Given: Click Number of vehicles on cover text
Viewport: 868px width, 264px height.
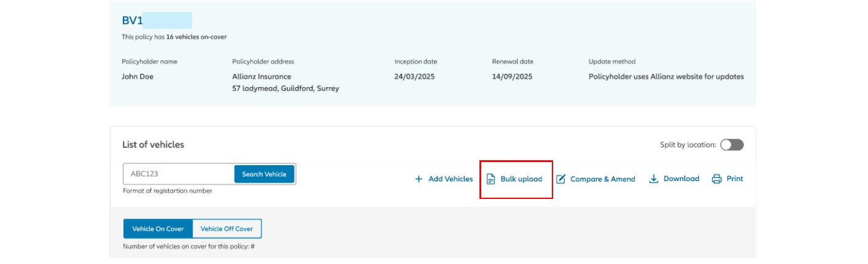Looking at the screenshot, I should (188, 247).
